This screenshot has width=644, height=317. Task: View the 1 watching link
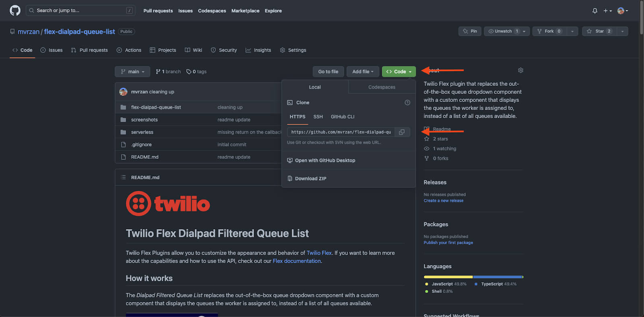pos(440,149)
